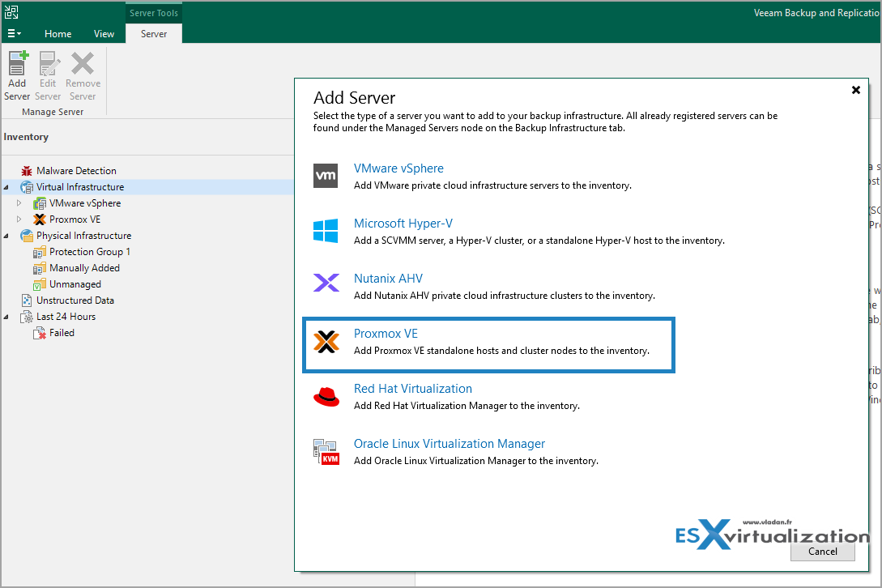The height and width of the screenshot is (588, 882).
Task: Click 'Add VMware private cloud infrastructure servers' description
Action: 492,185
